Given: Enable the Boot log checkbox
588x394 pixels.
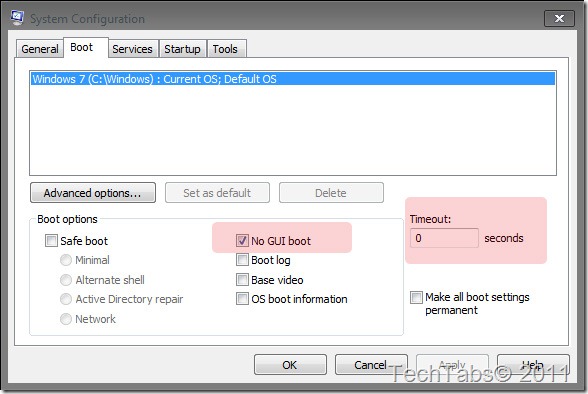Looking at the screenshot, I should coord(242,259).
